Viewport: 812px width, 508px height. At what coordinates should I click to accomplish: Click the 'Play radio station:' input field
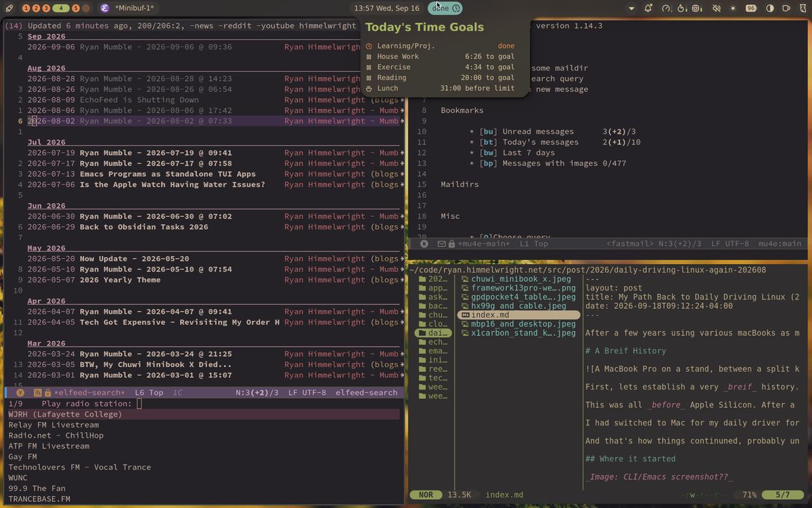pos(139,404)
